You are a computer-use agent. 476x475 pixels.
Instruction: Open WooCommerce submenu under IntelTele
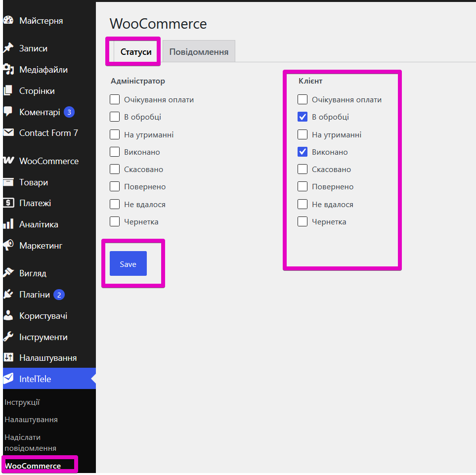pyautogui.click(x=33, y=466)
